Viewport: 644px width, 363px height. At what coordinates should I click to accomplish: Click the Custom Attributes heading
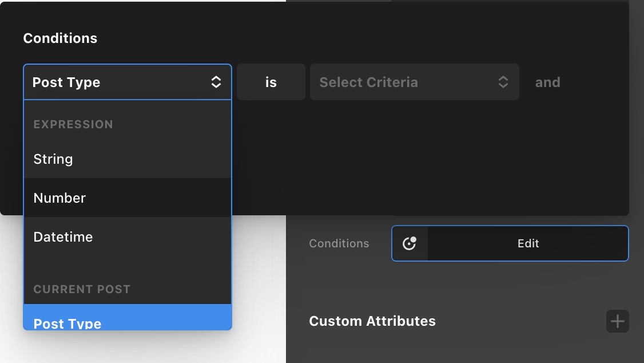pyautogui.click(x=372, y=321)
